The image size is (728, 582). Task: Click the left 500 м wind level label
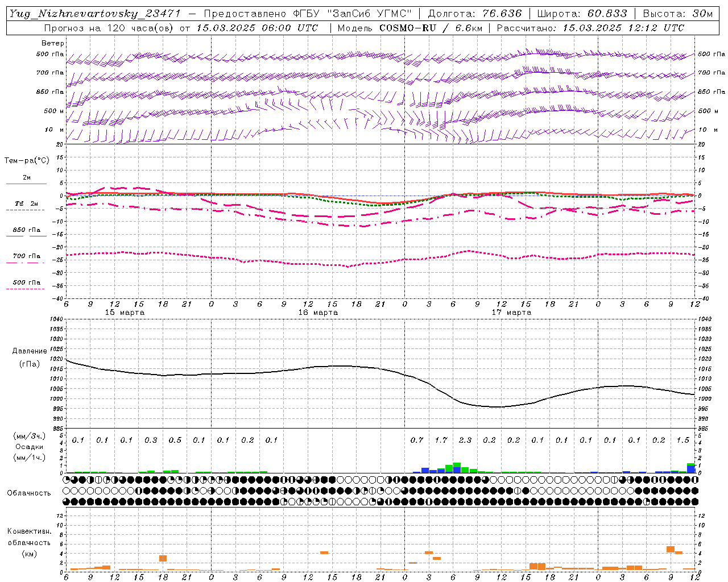coord(54,111)
